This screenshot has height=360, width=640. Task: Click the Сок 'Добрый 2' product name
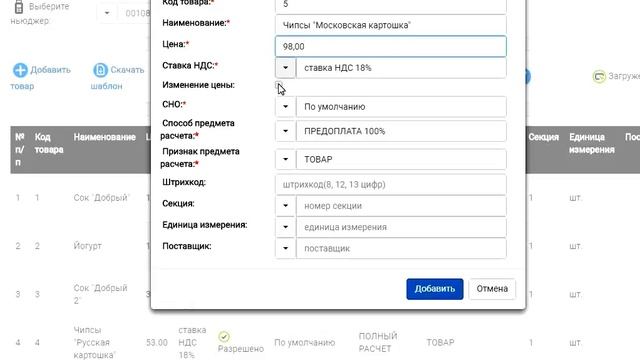click(x=100, y=294)
